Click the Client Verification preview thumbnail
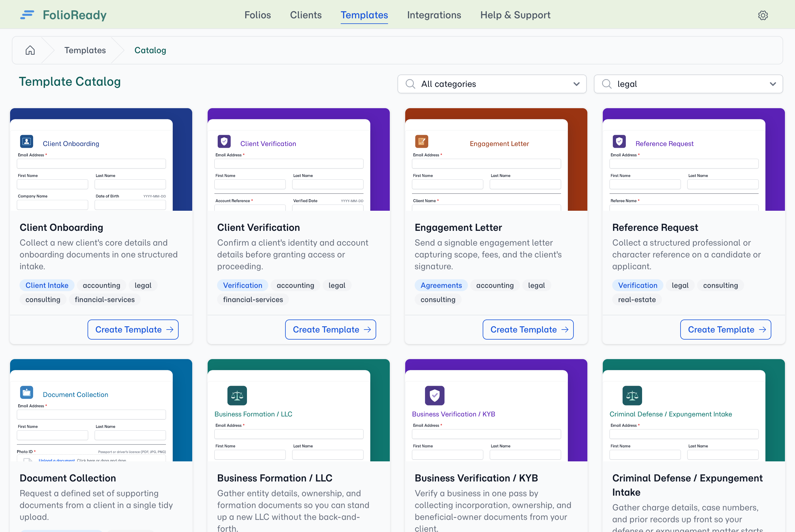The width and height of the screenshot is (795, 532). coord(299,160)
